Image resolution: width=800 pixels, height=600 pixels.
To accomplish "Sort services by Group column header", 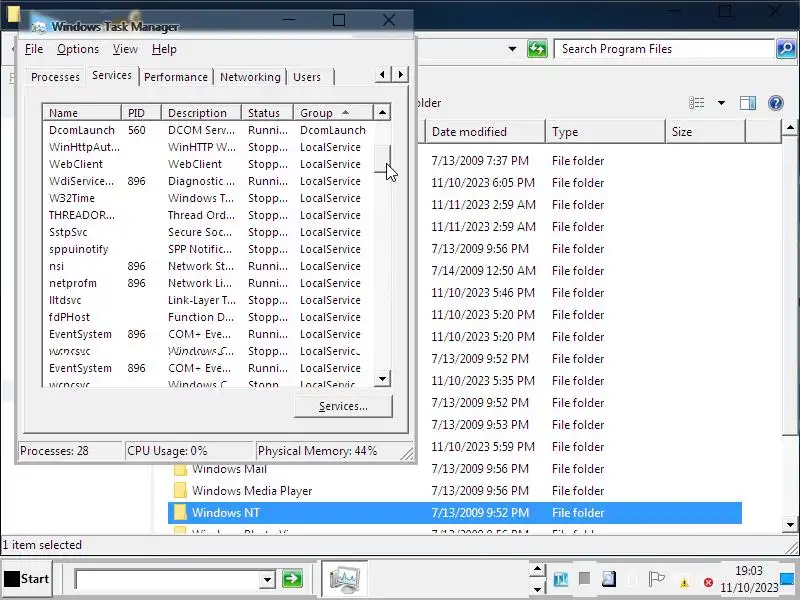I will click(x=333, y=113).
